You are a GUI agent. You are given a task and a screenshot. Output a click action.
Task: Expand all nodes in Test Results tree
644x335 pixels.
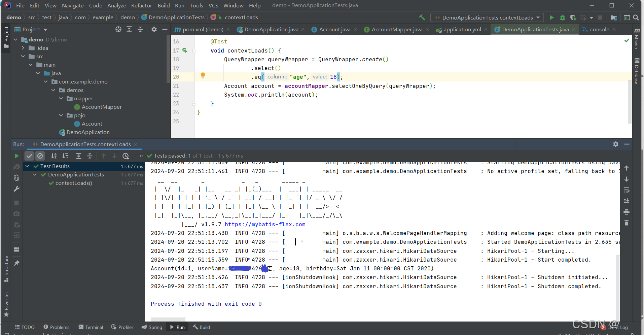coord(79,156)
